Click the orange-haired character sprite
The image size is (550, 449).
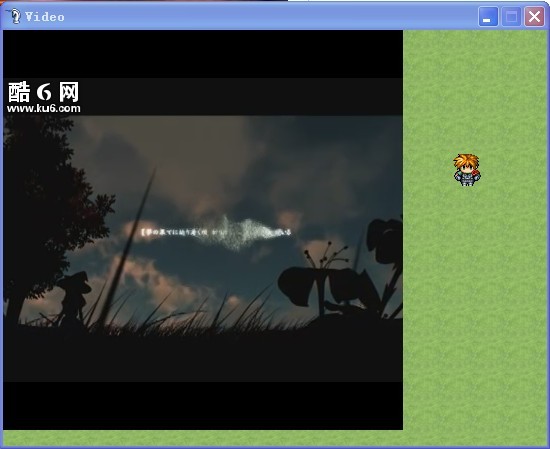pos(467,170)
